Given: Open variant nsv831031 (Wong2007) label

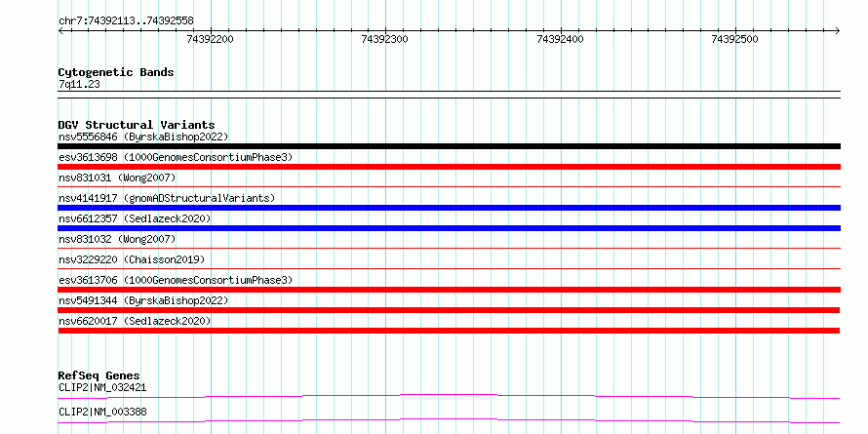Looking at the screenshot, I should coord(117,178).
